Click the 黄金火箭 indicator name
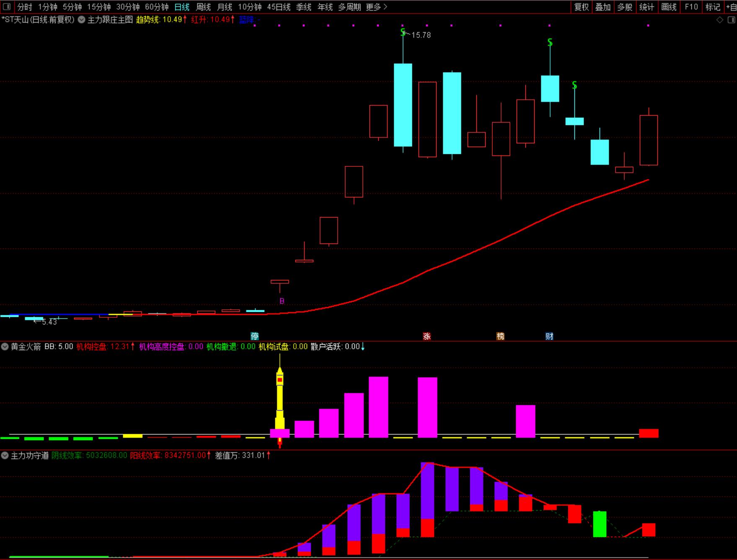 coord(26,347)
